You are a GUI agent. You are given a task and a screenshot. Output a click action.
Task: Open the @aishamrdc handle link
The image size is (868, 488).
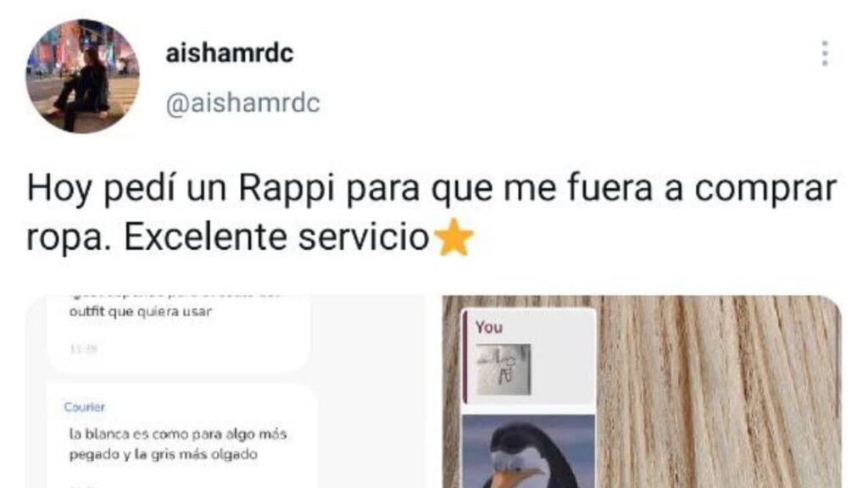coord(242,103)
